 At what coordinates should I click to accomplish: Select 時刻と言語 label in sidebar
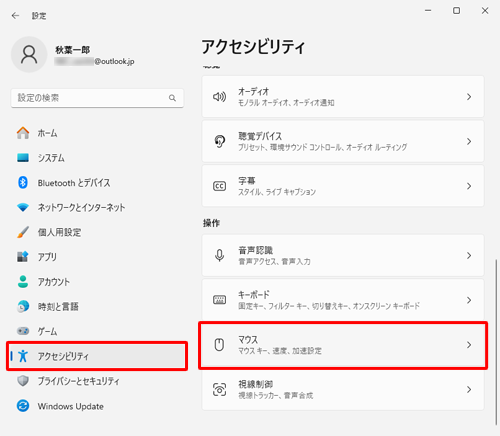(58, 306)
